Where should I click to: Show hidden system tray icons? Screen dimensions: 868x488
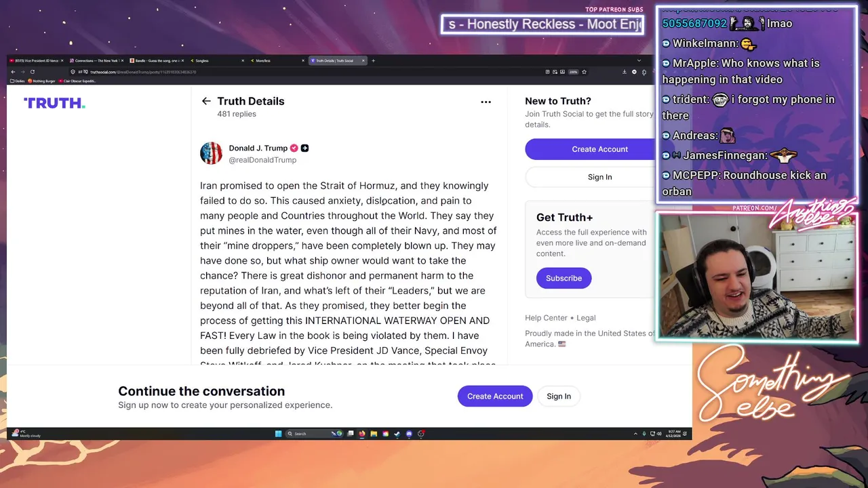(635, 434)
